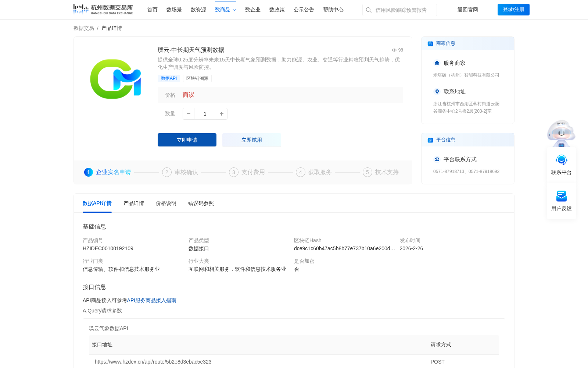Click the 联系地址 location pin icon
Viewport: 588px width, 368px height.
tap(437, 92)
